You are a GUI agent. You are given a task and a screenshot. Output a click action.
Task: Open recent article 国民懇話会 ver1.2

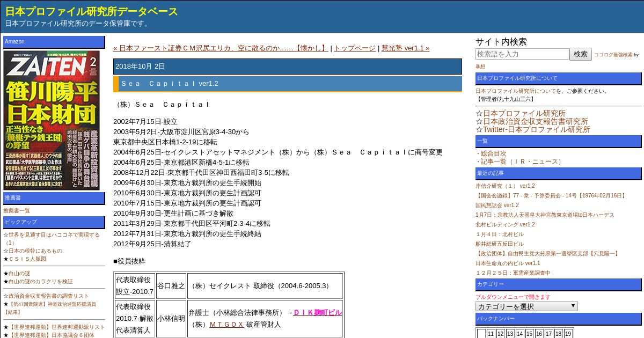[497, 205]
